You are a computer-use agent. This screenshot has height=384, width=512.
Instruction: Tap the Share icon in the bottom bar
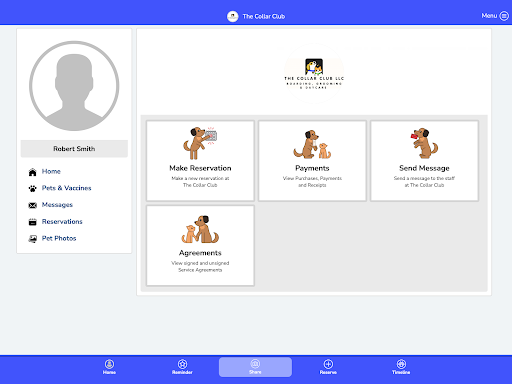(x=255, y=364)
